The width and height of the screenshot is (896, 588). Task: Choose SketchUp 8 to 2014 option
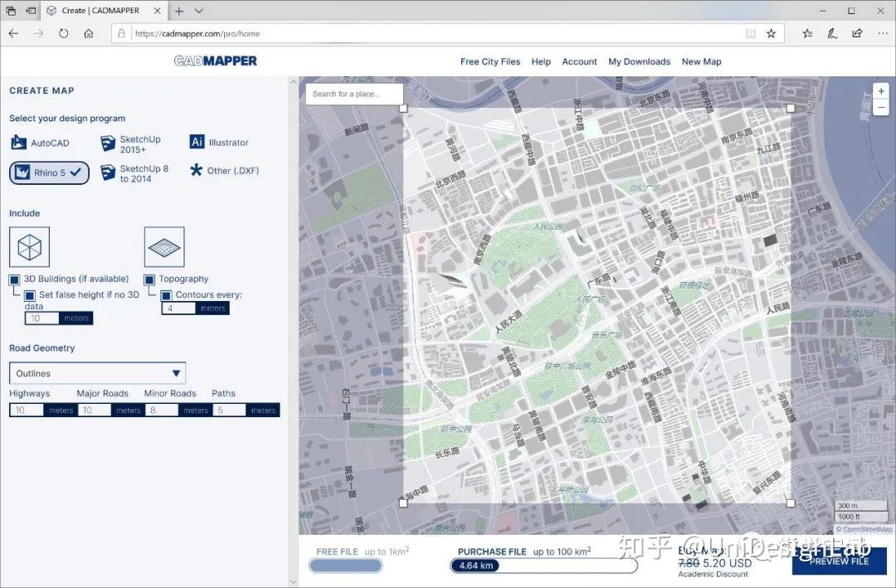tap(135, 173)
